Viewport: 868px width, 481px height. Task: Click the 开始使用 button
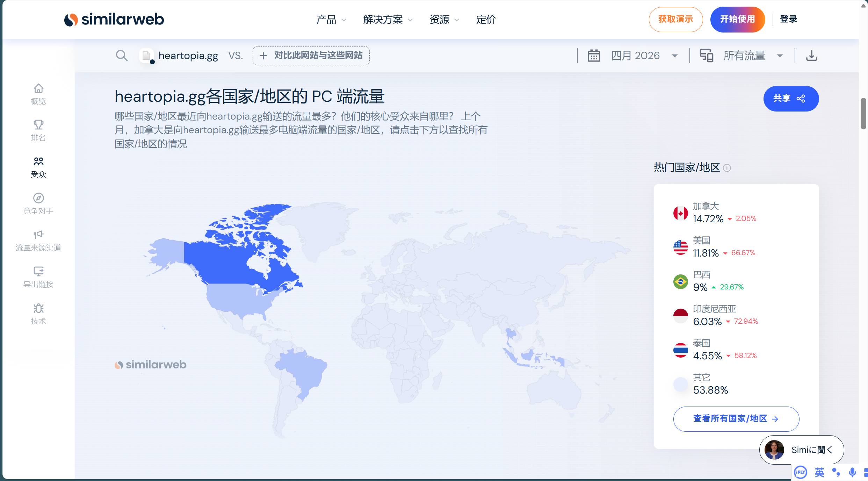point(737,19)
